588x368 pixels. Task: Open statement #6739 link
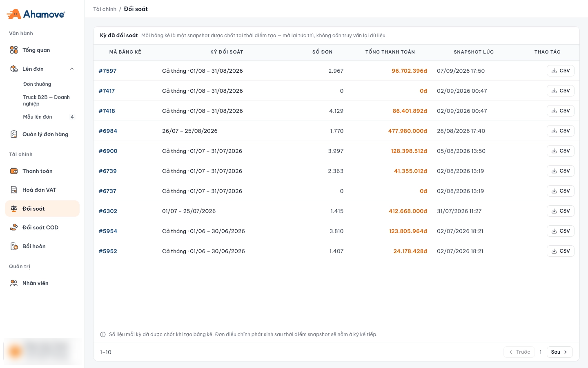click(107, 171)
